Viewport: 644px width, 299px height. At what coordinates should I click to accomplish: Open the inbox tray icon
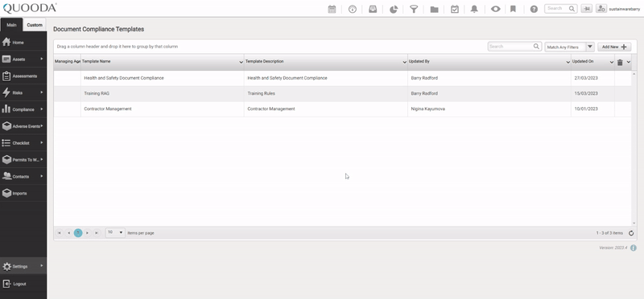point(373,9)
